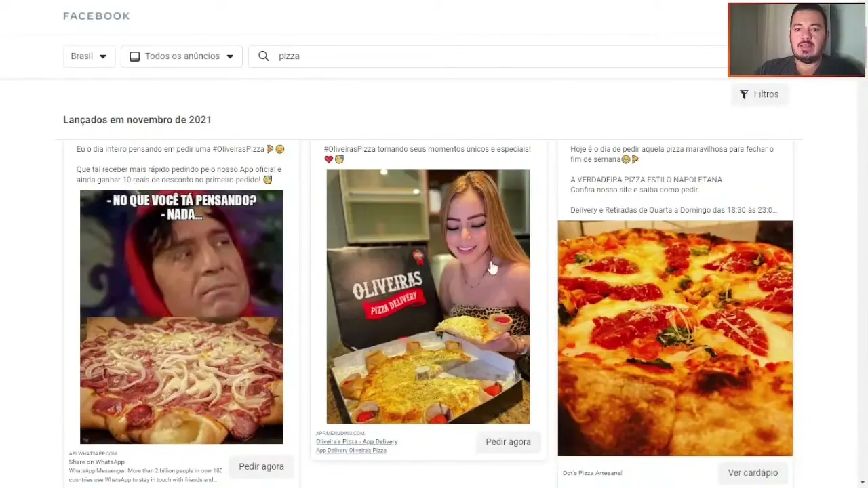Image resolution: width=868 pixels, height=488 pixels.
Task: Open the Brasil country dropdown
Action: coord(89,56)
